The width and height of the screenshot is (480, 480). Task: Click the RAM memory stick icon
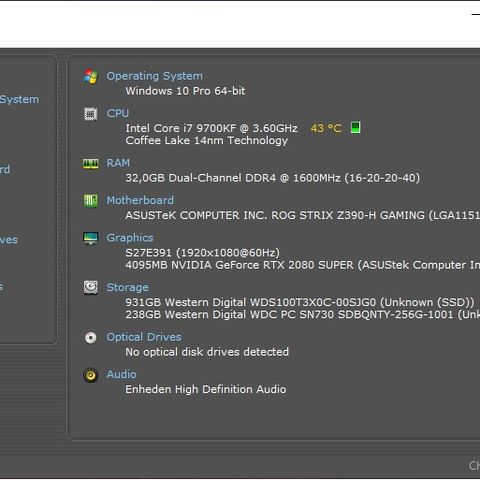pos(90,164)
